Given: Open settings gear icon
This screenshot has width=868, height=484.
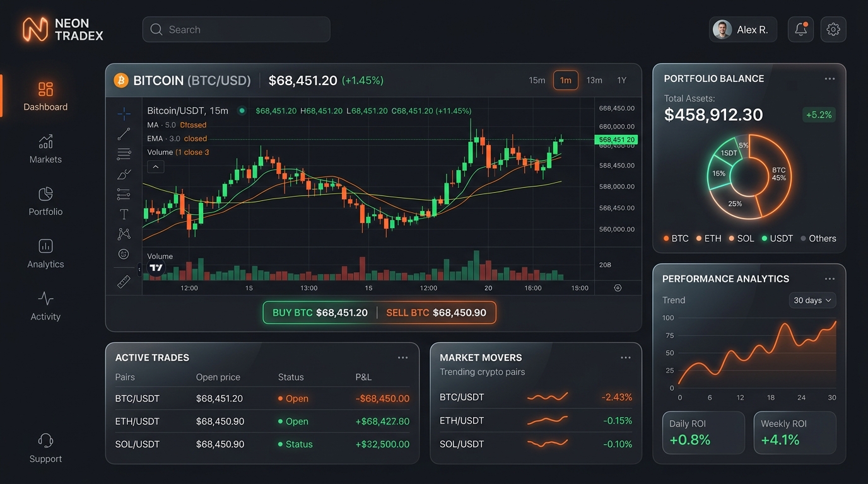Looking at the screenshot, I should [x=833, y=30].
